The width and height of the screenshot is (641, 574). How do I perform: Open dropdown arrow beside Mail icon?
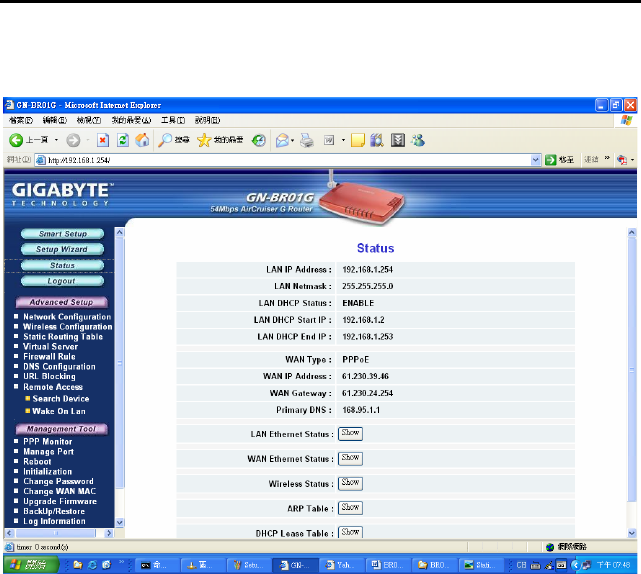click(x=292, y=141)
